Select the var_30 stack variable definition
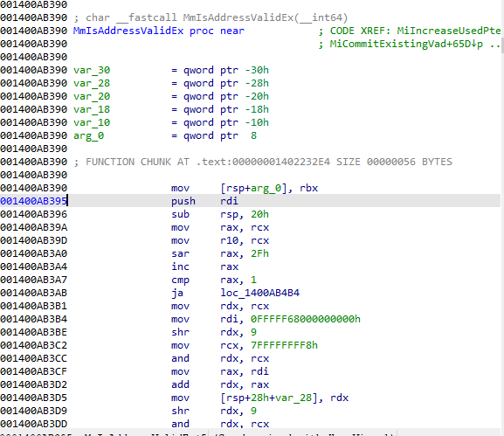504x436 pixels. coord(92,70)
